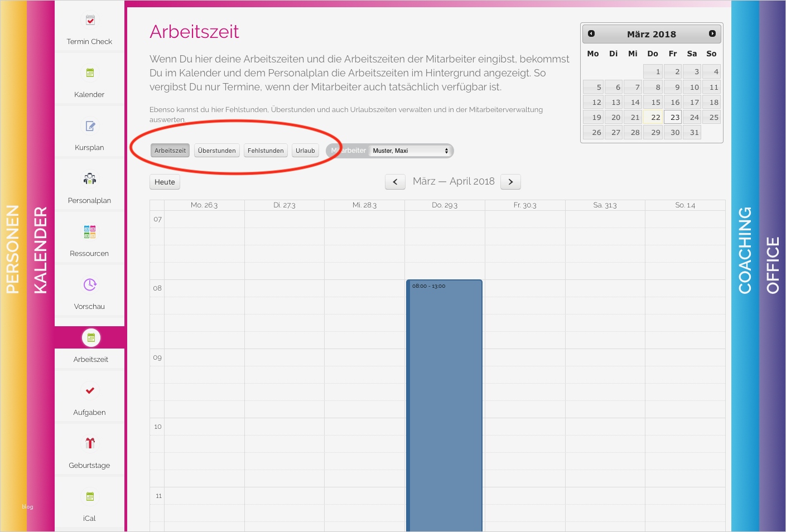Click the 10 hour label in time column
This screenshot has height=532, width=786.
[x=158, y=427]
